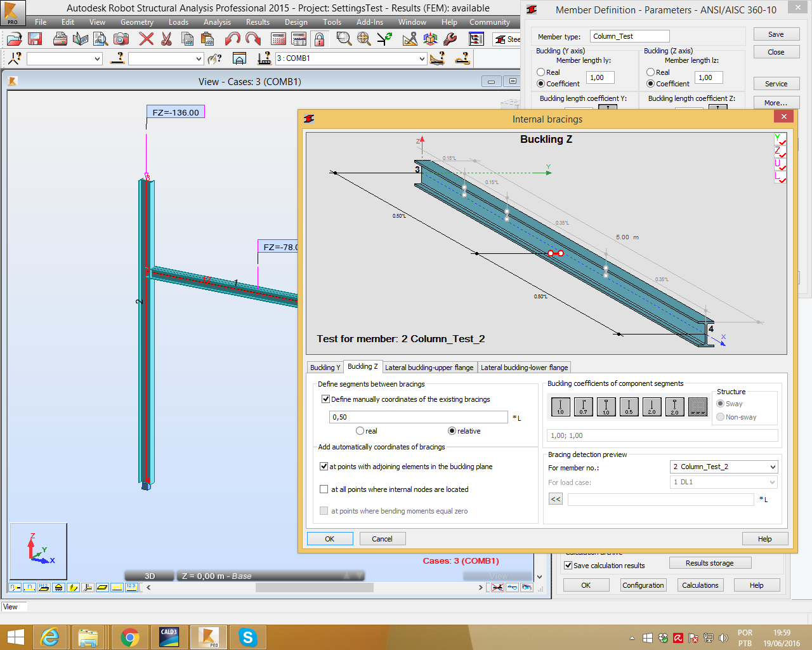Activate the Zoom window magnifier icon
This screenshot has height=650, width=812.
(344, 39)
